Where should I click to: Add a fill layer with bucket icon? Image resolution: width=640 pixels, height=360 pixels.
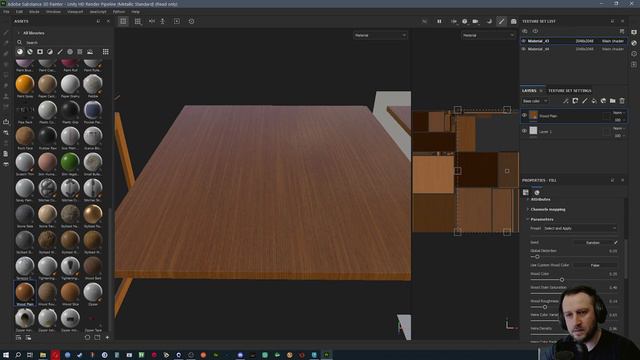pos(594,101)
